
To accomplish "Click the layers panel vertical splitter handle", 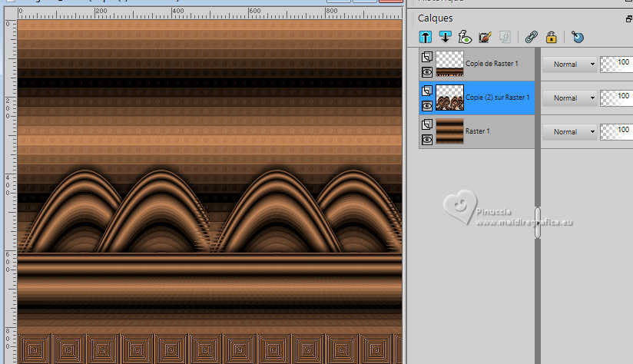I will coord(538,223).
